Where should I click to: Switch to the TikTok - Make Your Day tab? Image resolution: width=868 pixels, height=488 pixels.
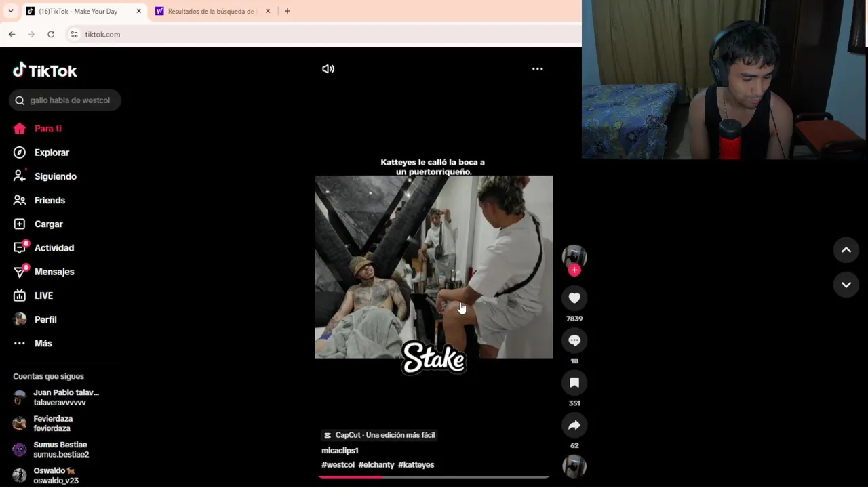pyautogui.click(x=84, y=11)
